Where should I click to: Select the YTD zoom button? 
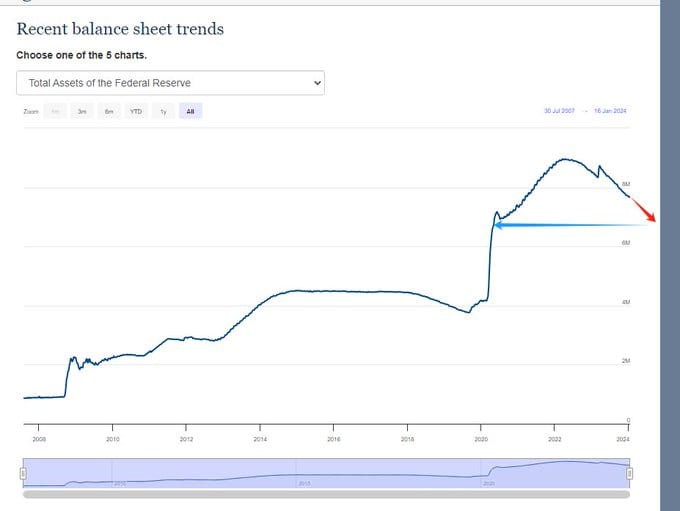click(x=136, y=111)
